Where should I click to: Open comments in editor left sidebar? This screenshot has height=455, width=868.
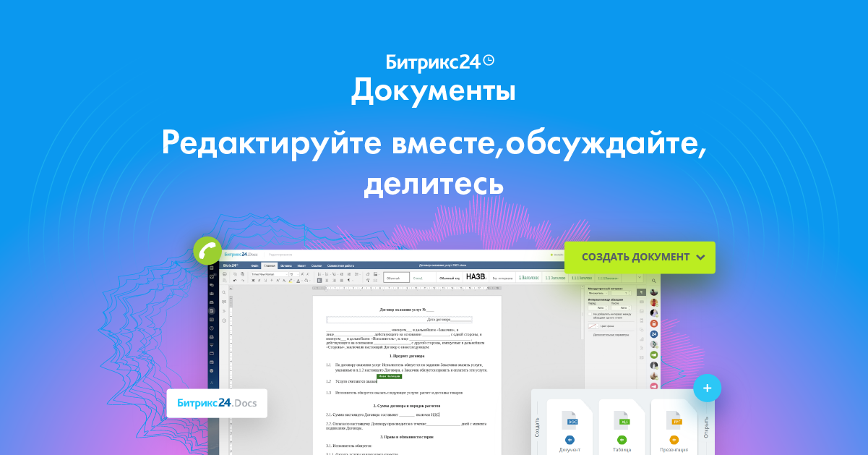point(224,302)
